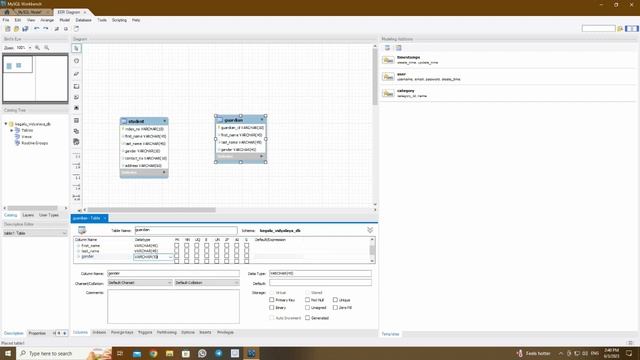
Task: Click the category template icon
Action: [x=388, y=93]
